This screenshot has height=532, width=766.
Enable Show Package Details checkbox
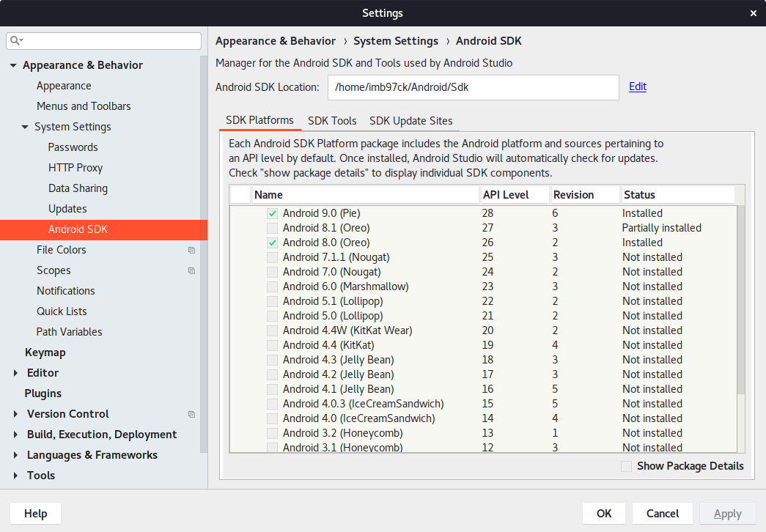tap(626, 466)
